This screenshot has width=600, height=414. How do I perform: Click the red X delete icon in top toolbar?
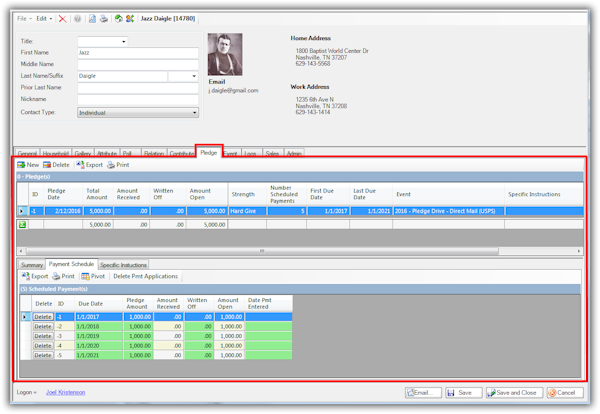(63, 18)
